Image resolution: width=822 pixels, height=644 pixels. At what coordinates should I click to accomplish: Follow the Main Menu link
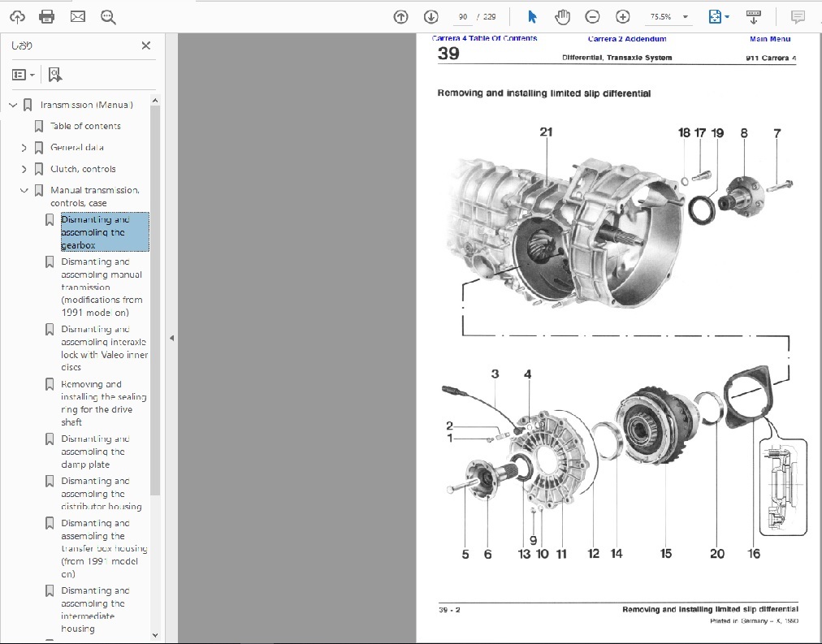(x=770, y=39)
